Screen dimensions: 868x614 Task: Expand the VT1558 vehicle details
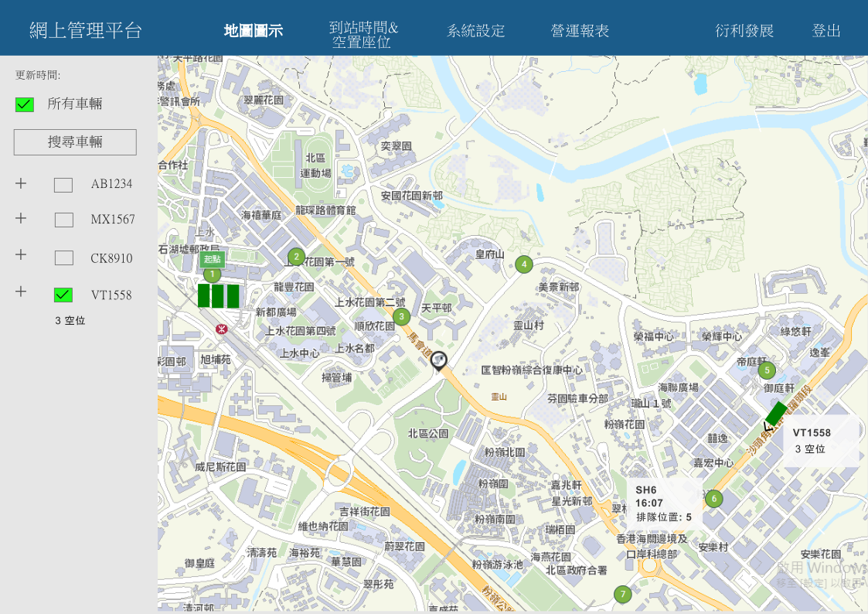point(21,292)
